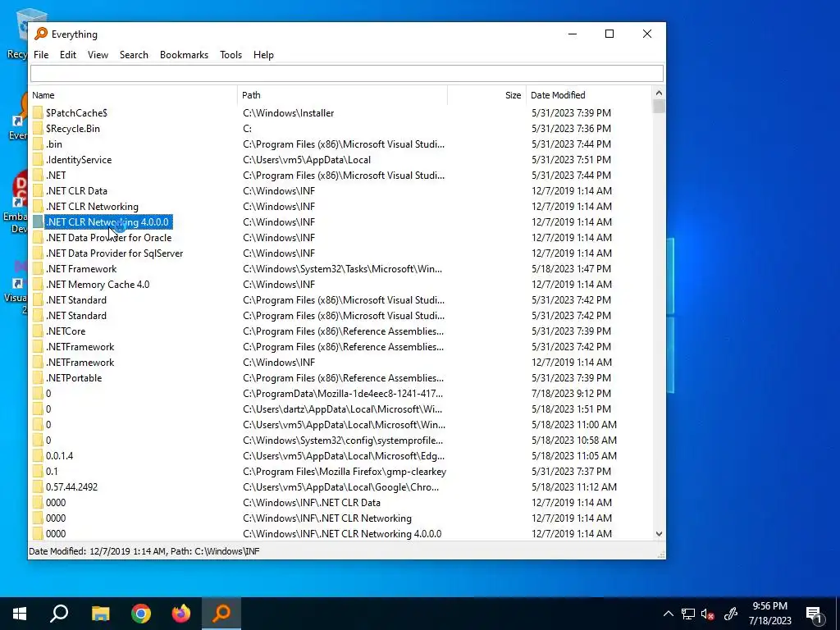The height and width of the screenshot is (630, 840).
Task: Open the Edit menu
Action: [x=67, y=55]
